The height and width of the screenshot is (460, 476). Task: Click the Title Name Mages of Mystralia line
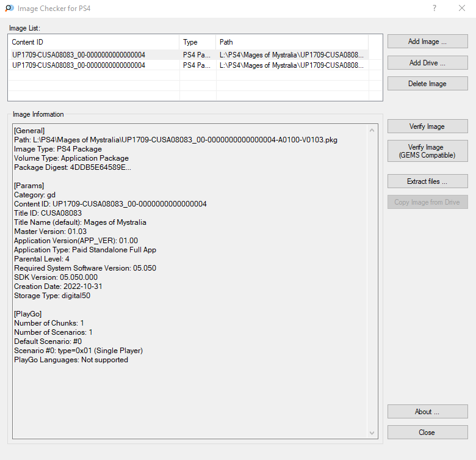(x=80, y=222)
